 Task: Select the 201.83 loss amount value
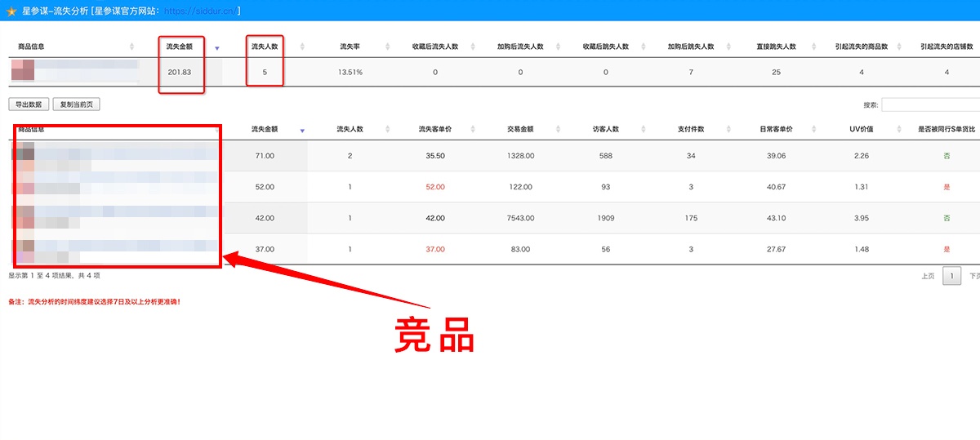(179, 72)
